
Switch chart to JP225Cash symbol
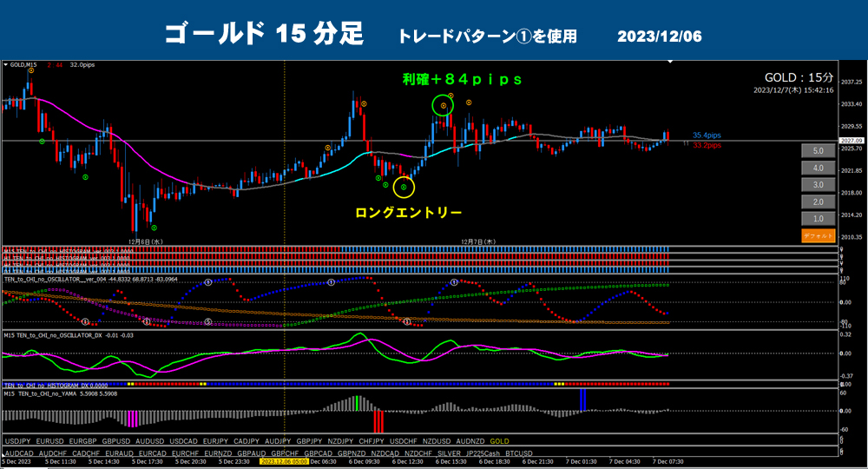483,453
